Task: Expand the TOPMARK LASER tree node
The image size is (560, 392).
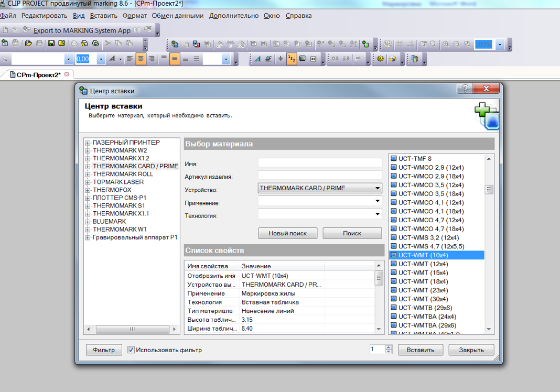Action: click(88, 182)
